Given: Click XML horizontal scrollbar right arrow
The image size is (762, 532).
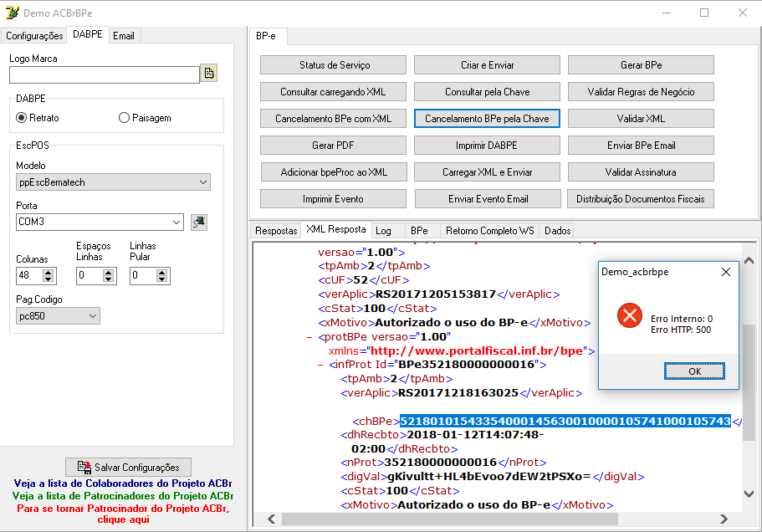Looking at the screenshot, I should 724,519.
